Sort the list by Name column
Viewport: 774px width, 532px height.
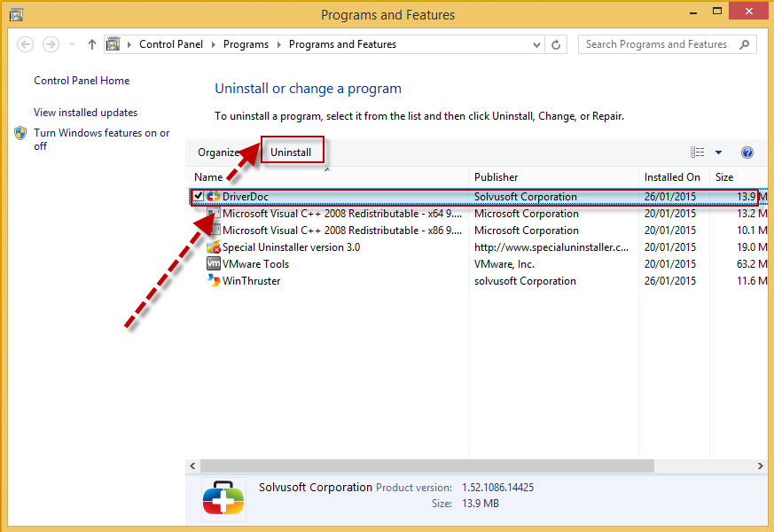[x=208, y=177]
